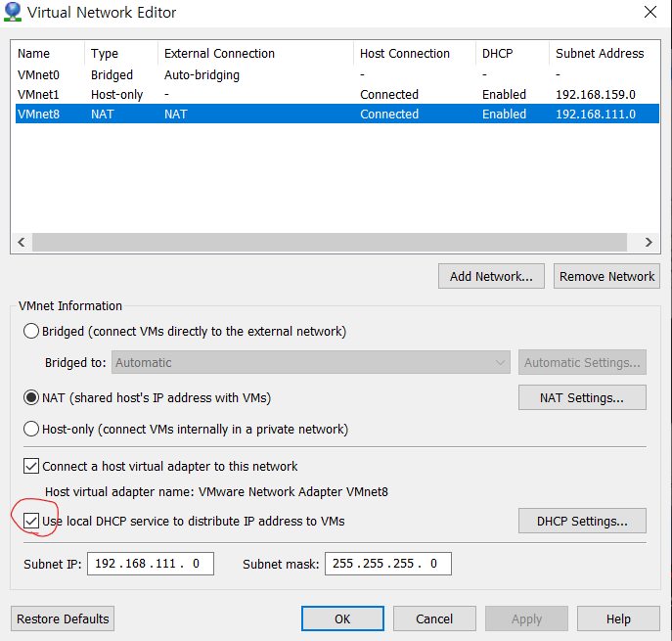Image resolution: width=672 pixels, height=641 pixels.
Task: Click the Cancel button
Action: 434,618
